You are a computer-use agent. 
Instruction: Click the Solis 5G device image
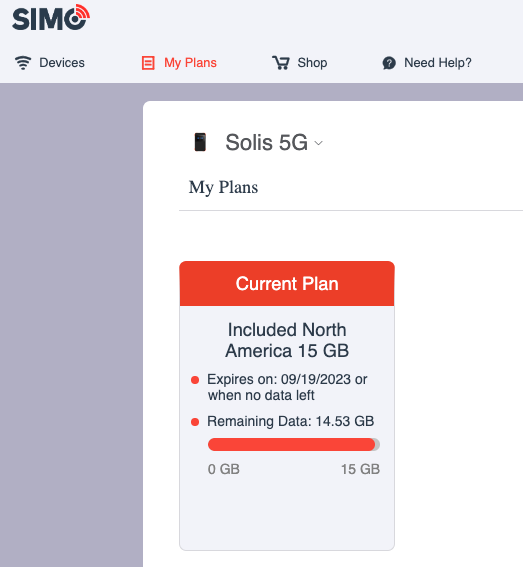[200, 142]
